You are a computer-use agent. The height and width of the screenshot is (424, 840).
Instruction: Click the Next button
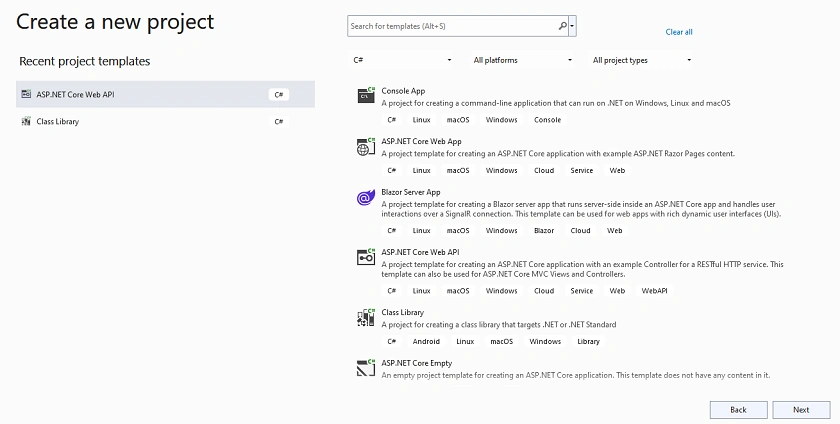click(801, 410)
